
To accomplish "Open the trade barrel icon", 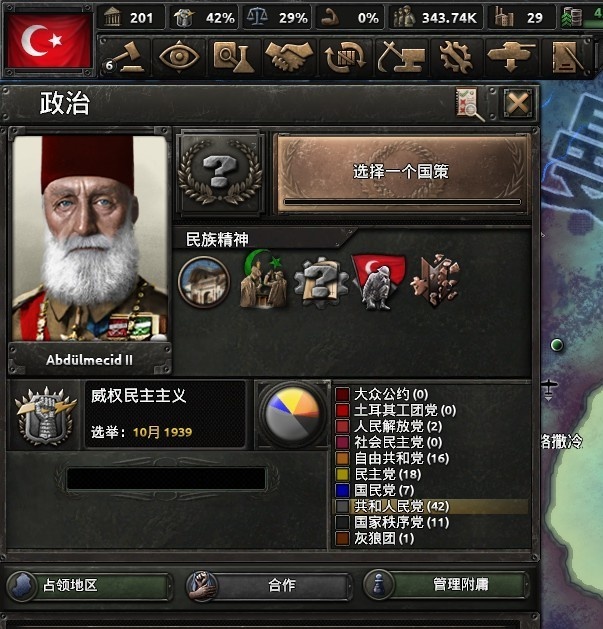I will pyautogui.click(x=345, y=57).
